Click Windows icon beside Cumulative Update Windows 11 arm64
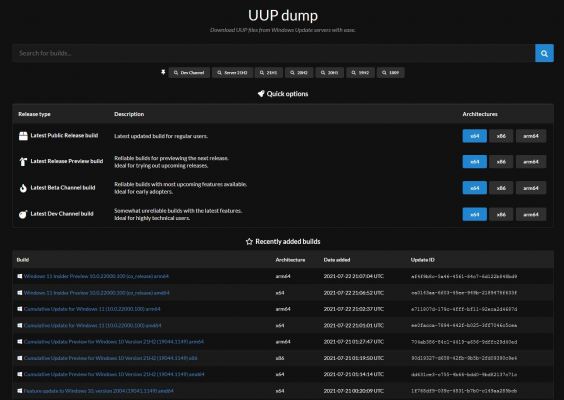The image size is (564, 400). point(20,309)
